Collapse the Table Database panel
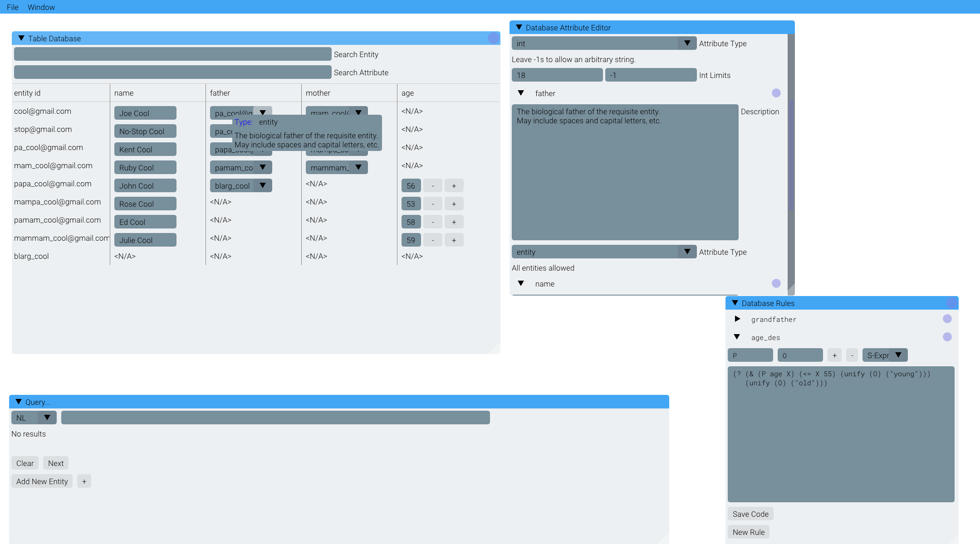 [21, 39]
